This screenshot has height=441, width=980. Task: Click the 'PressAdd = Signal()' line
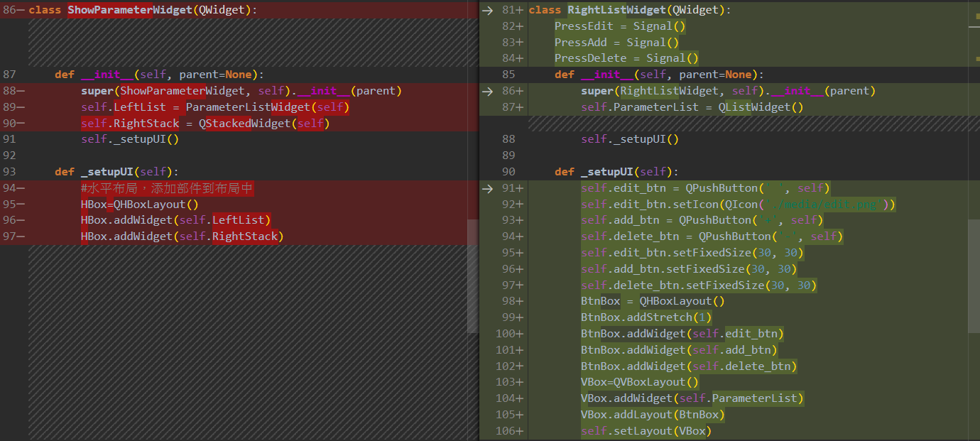617,43
